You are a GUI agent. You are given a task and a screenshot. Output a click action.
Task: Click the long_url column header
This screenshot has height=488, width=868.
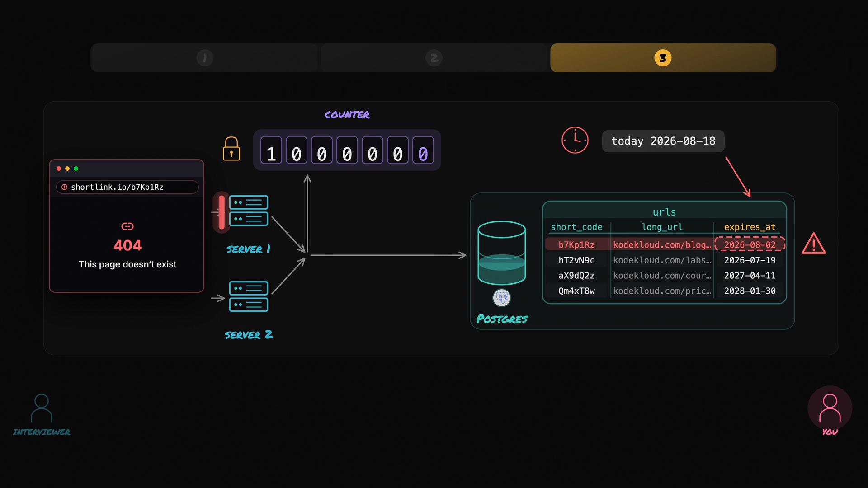(662, 227)
